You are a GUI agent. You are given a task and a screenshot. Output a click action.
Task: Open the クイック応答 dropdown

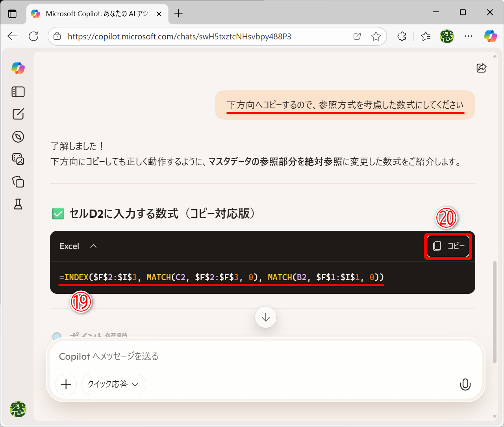(113, 384)
